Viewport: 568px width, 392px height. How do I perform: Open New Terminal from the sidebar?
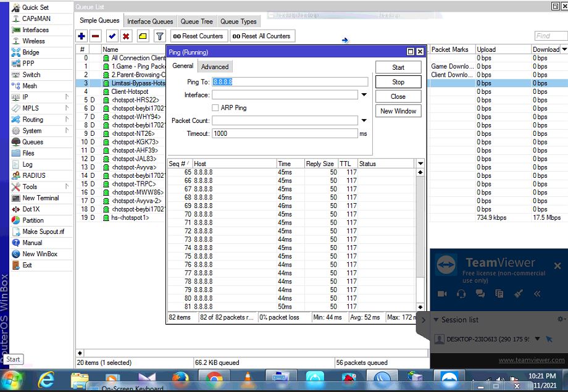(41, 198)
